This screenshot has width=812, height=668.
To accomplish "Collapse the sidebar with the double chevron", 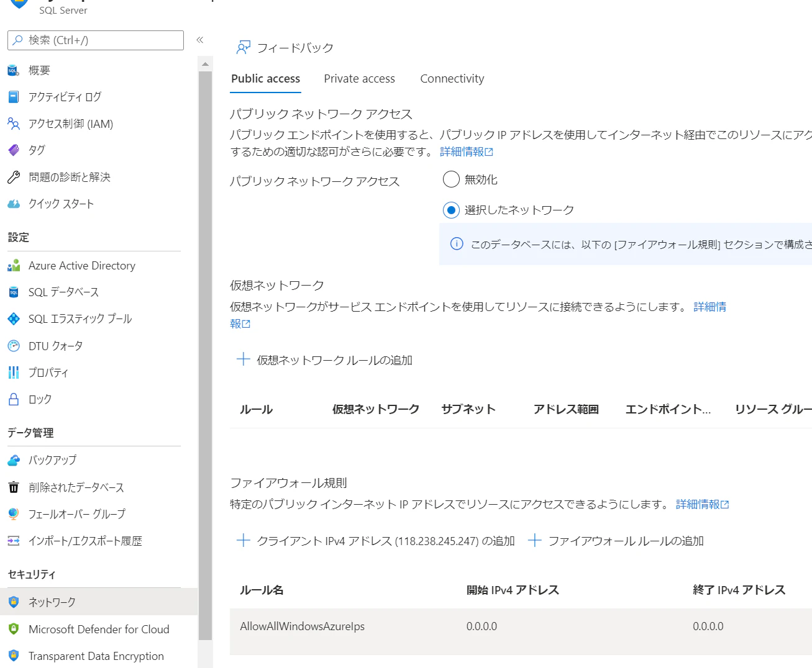I will 200,40.
